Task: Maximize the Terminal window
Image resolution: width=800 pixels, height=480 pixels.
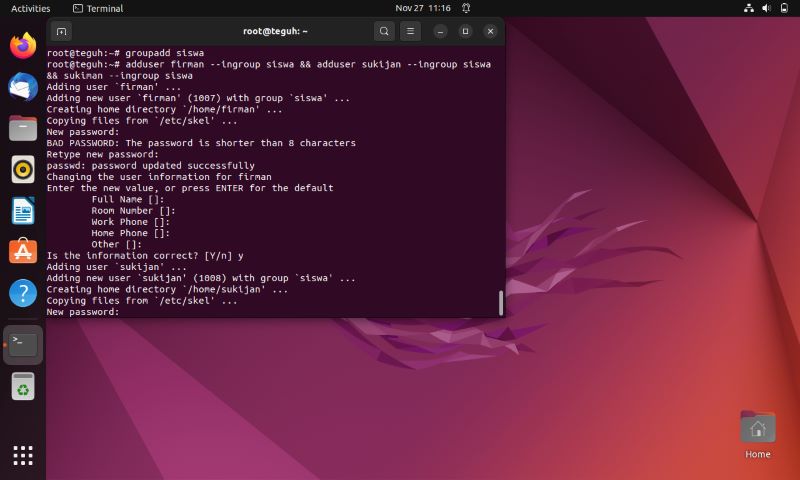Action: (x=465, y=31)
